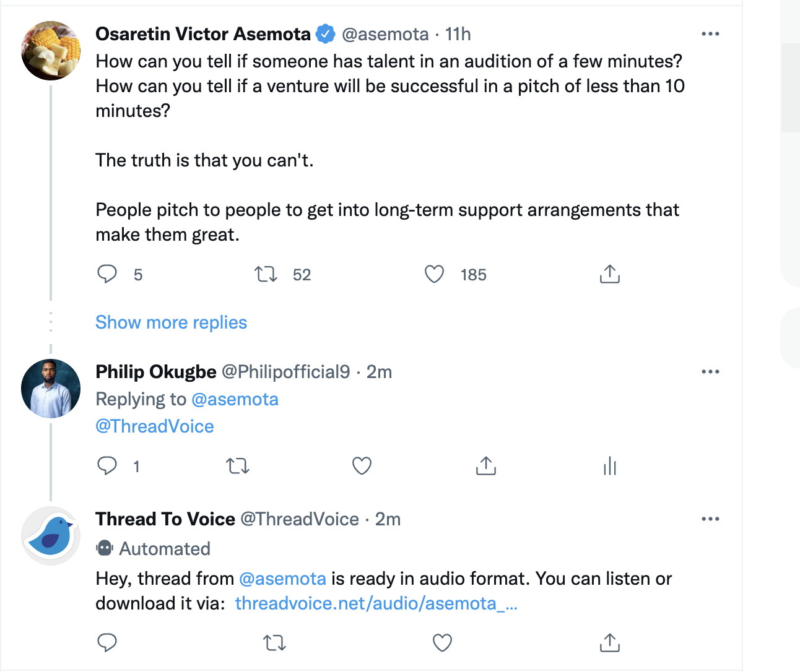Screen dimensions: 800x672
Task: Show more replies in the thread
Action: pos(171,322)
